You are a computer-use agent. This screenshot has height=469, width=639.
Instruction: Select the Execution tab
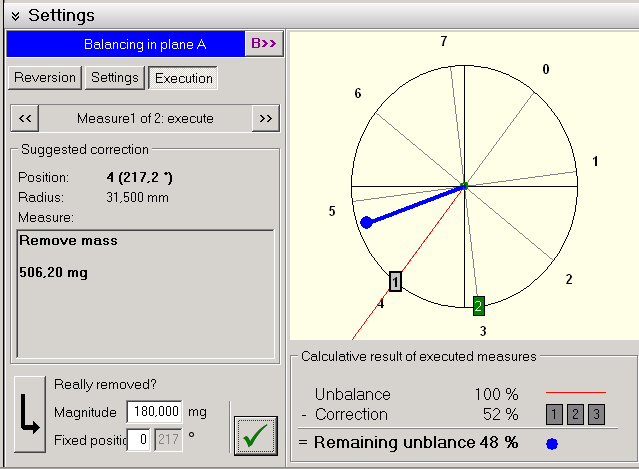click(x=183, y=78)
